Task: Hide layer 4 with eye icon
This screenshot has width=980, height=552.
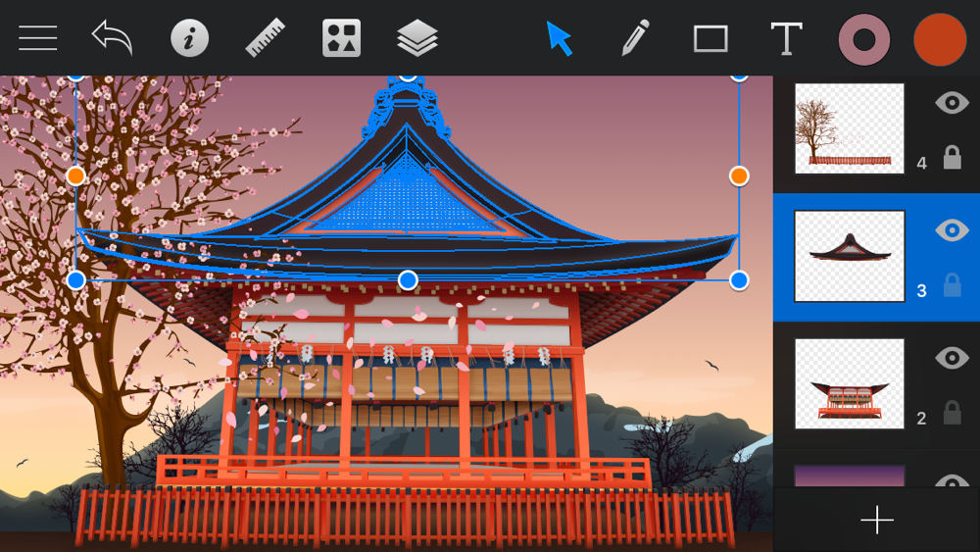Action: coord(952,103)
